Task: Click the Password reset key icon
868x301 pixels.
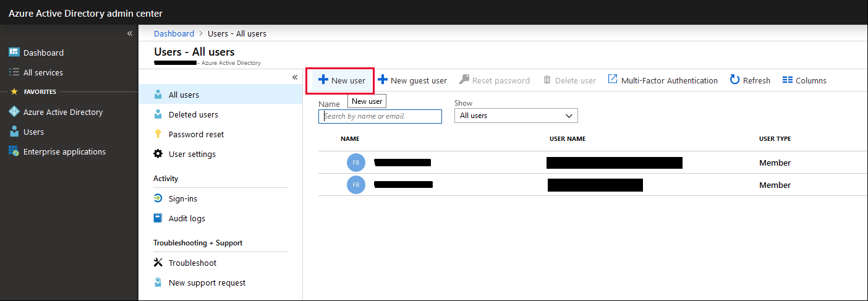Action: coord(158,134)
